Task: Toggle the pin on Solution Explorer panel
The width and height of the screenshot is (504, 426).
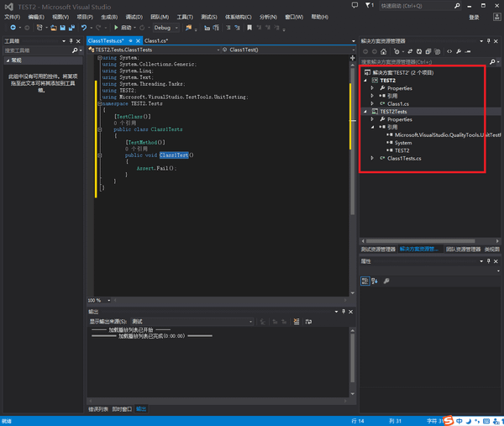Action: point(488,41)
